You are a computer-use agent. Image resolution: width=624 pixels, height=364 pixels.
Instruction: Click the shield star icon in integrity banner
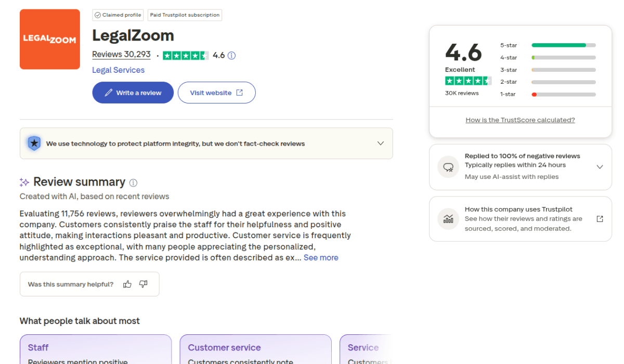coord(34,143)
